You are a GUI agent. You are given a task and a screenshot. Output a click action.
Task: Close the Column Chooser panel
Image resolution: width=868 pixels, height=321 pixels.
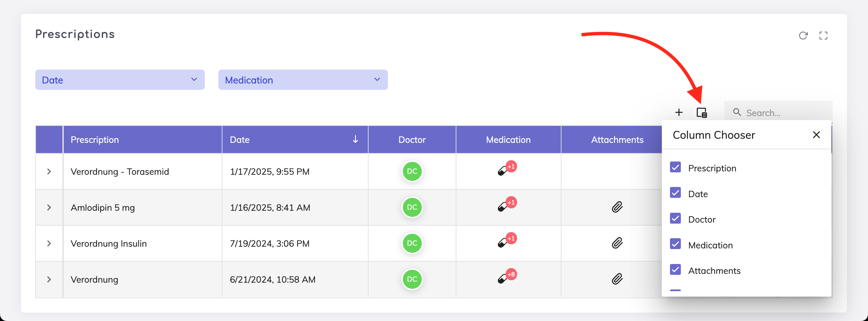click(816, 135)
